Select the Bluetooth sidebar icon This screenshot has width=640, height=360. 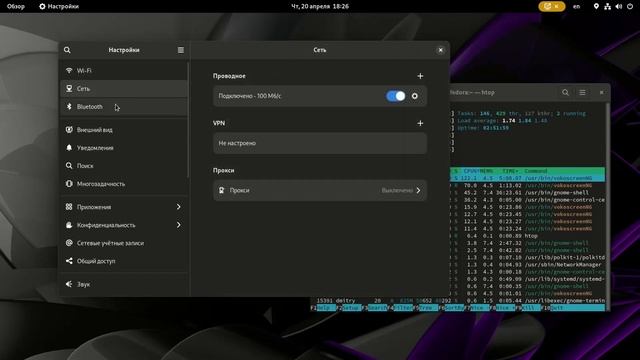[69, 106]
